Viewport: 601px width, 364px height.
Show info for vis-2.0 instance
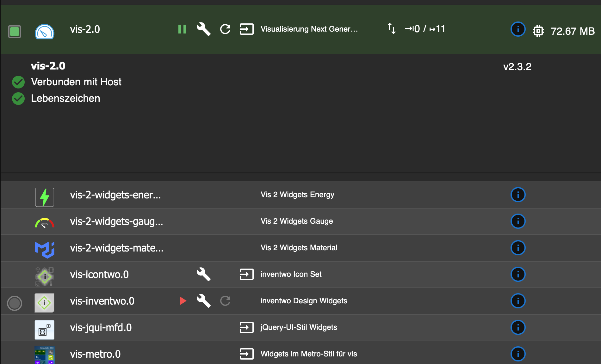pyautogui.click(x=518, y=29)
